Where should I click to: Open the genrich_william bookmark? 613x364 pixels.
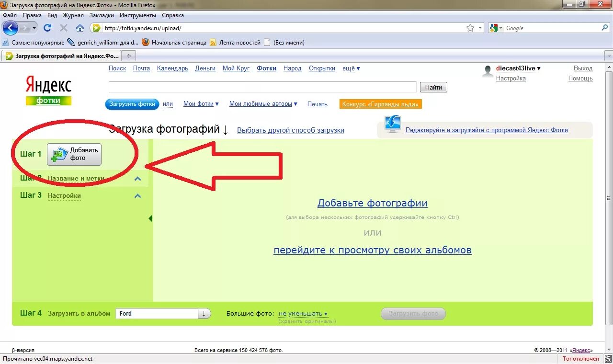pos(103,43)
